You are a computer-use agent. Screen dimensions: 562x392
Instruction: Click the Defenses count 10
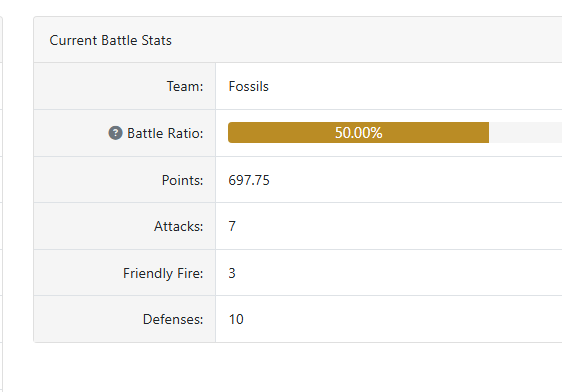coord(236,319)
